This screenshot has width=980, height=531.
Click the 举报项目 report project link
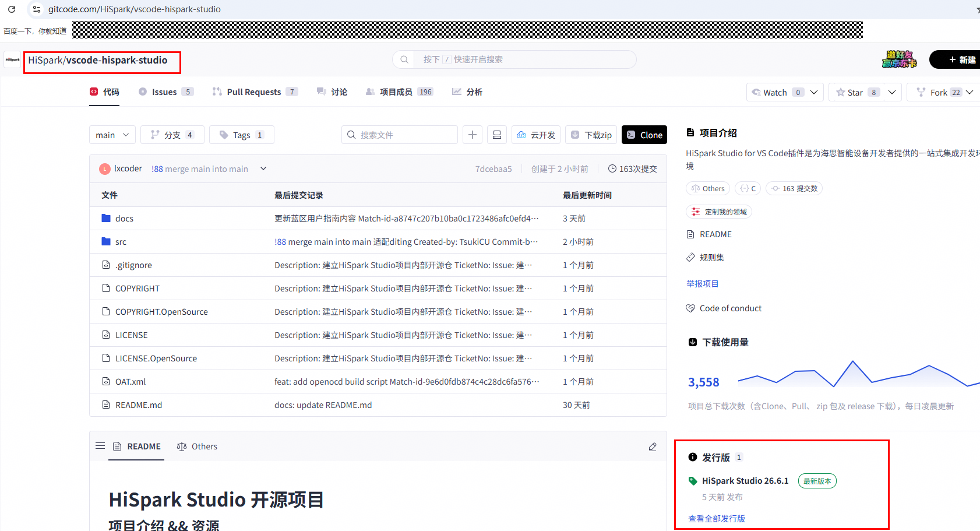point(702,284)
